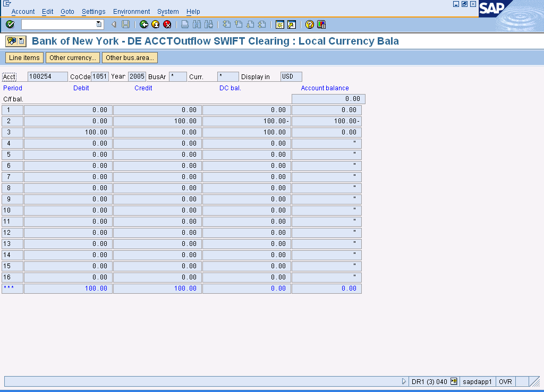This screenshot has height=392, width=544.
Task: Click the Find binoculars icon
Action: (x=197, y=24)
